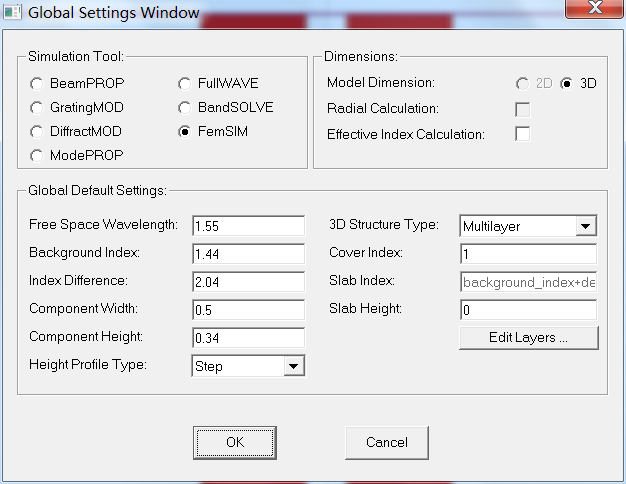Screen dimensions: 626x484
Task: Click the Cover Index text box
Action: tap(528, 254)
